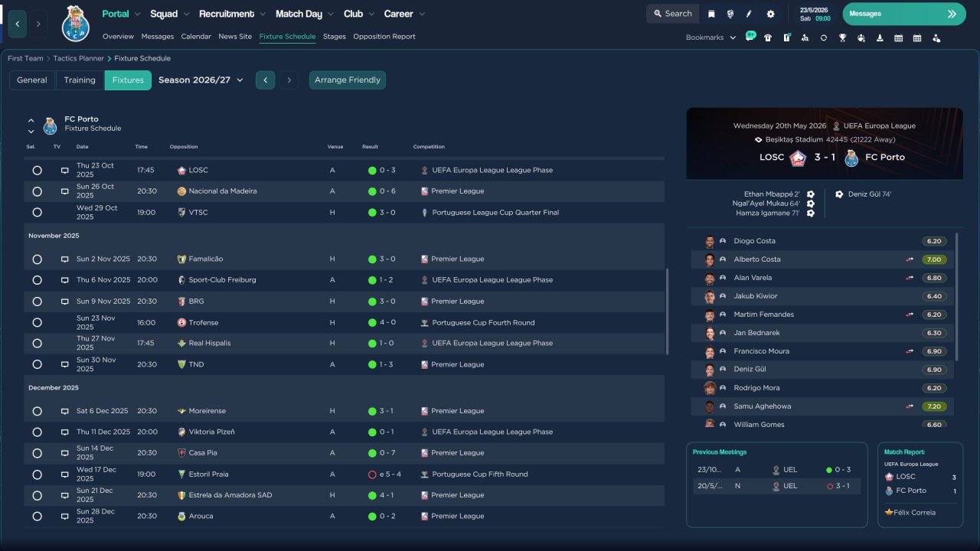Click the fixture list vertical scrollbar
The width and height of the screenshot is (980, 551).
click(668, 311)
